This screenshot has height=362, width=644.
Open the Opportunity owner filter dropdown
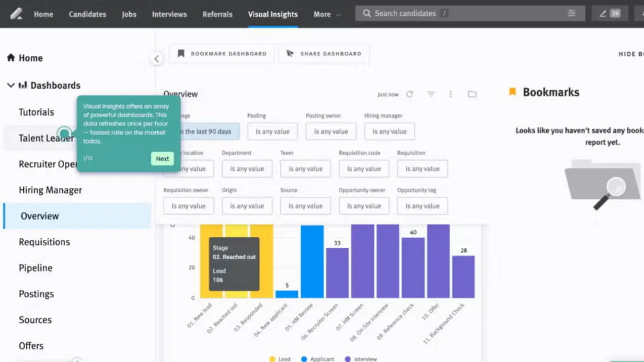364,206
